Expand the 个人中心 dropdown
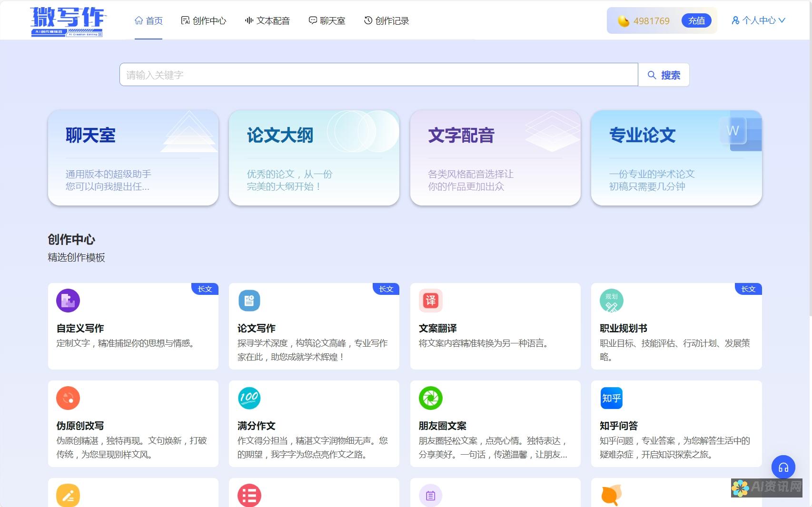The height and width of the screenshot is (507, 812). pos(758,20)
